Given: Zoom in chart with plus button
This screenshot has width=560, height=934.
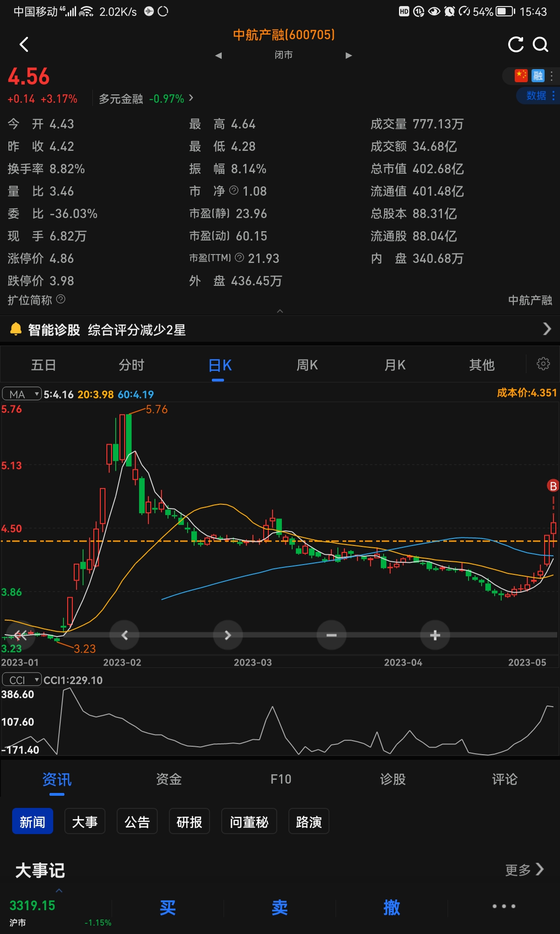Looking at the screenshot, I should click(435, 635).
